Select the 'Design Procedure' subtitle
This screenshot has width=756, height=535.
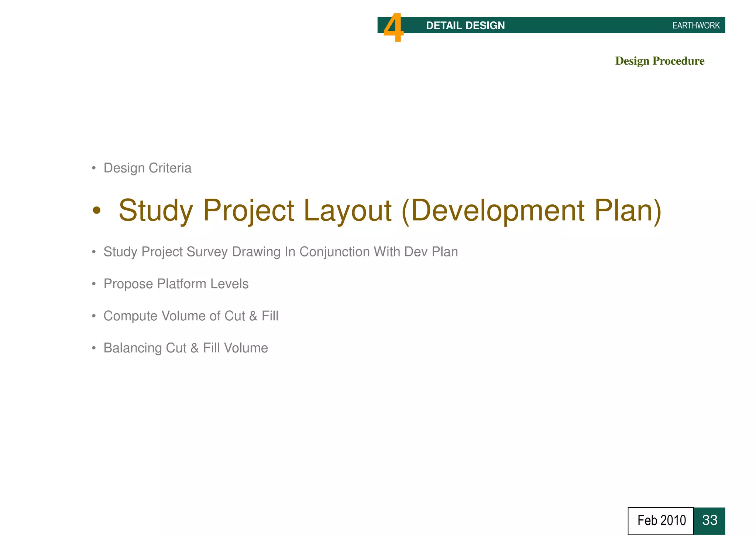(660, 61)
